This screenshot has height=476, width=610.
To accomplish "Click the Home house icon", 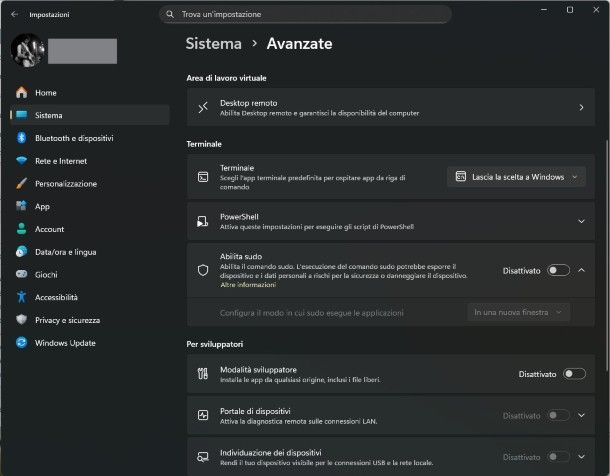I will (22, 93).
